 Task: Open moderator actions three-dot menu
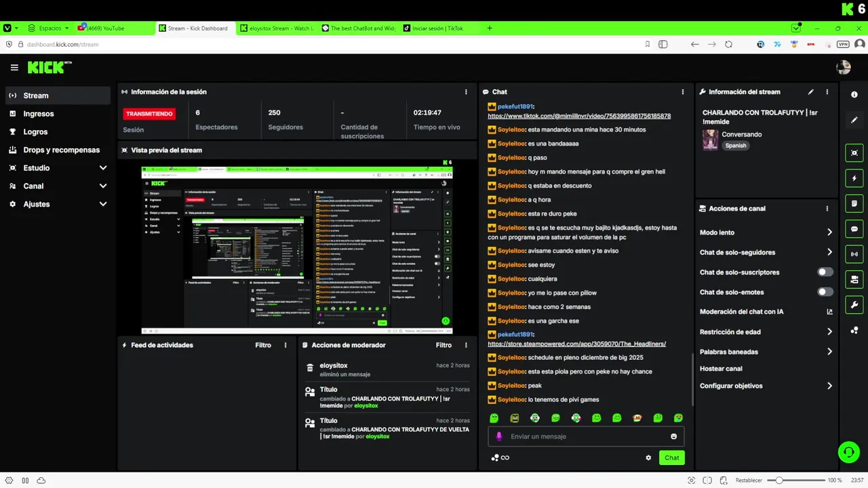point(466,345)
